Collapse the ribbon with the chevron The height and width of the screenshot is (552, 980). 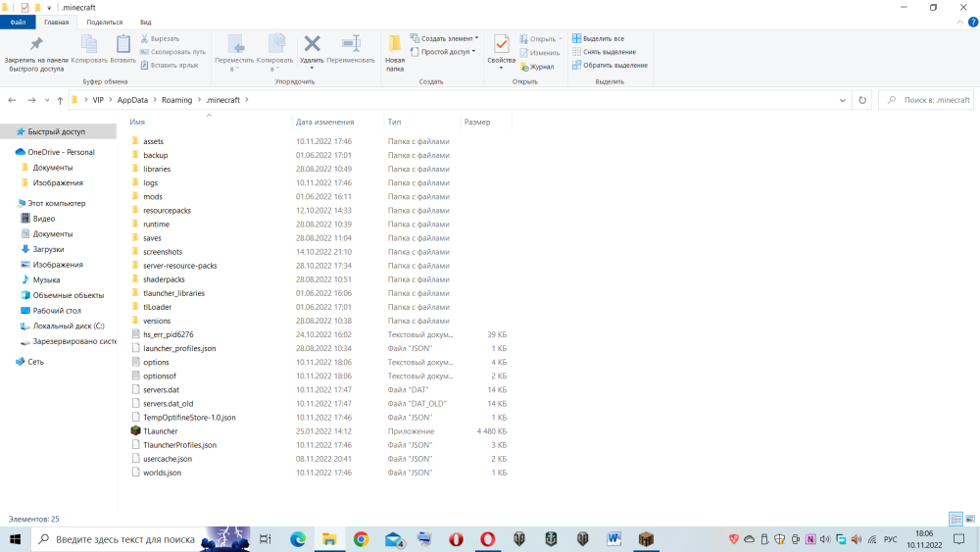(960, 22)
